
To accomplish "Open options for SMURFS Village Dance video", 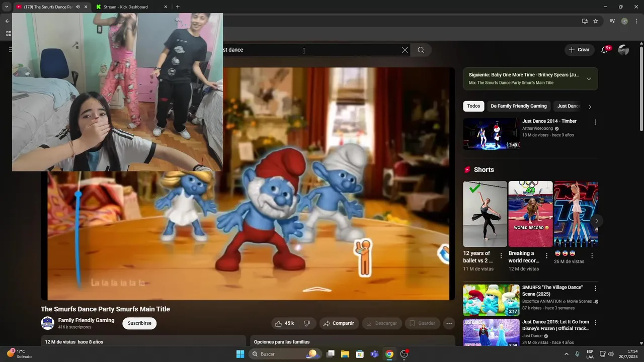I will coord(595,289).
